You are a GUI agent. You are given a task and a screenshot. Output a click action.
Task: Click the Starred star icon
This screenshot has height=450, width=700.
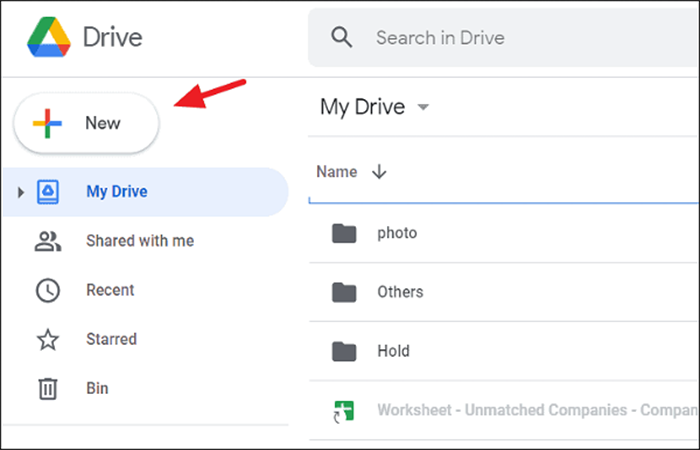(x=48, y=339)
